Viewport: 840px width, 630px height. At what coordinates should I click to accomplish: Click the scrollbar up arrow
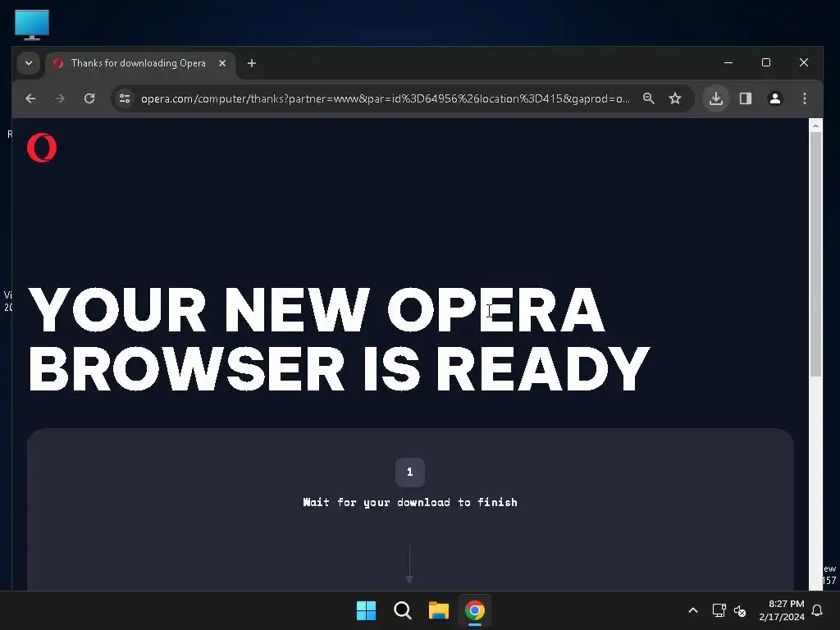click(x=815, y=126)
